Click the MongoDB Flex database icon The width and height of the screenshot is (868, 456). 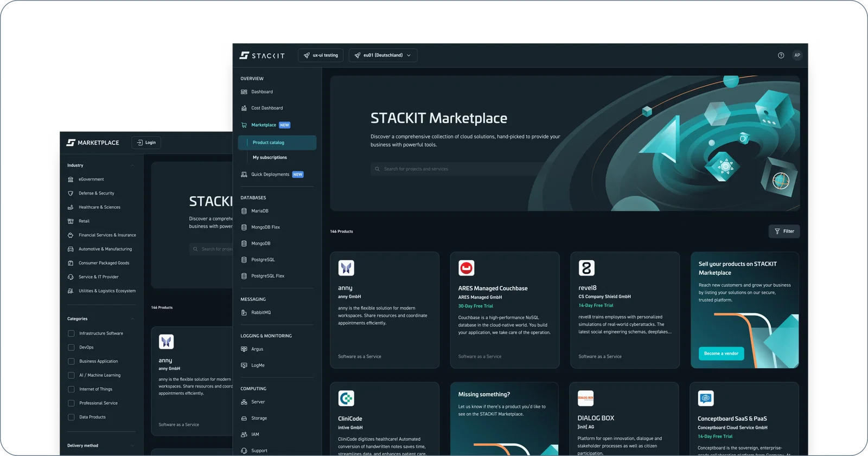(244, 227)
